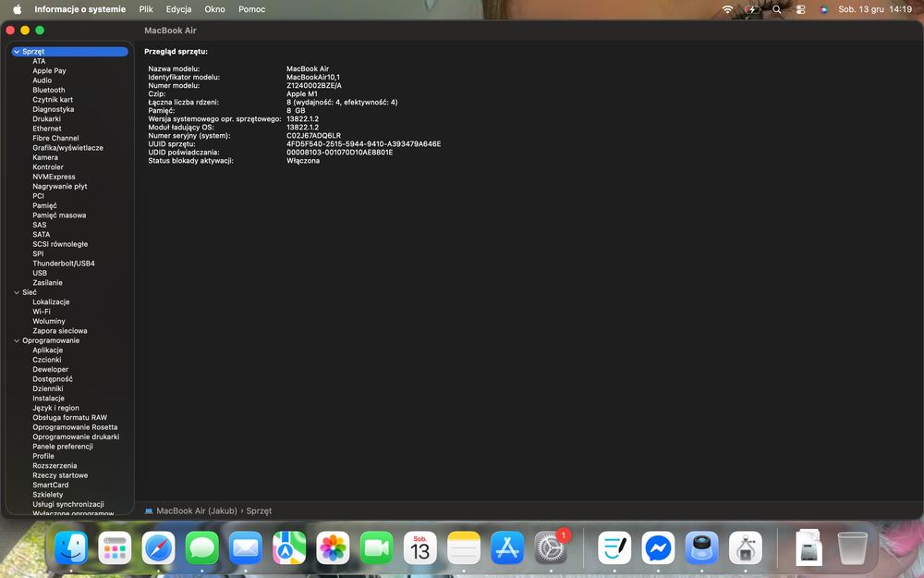Open the Pomoc menu

pos(251,9)
